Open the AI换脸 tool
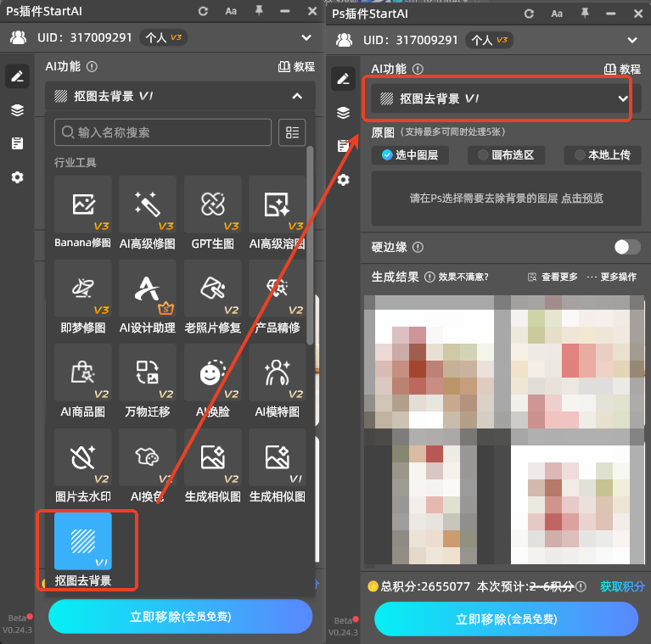Image resolution: width=651 pixels, height=644 pixels. 212,381
